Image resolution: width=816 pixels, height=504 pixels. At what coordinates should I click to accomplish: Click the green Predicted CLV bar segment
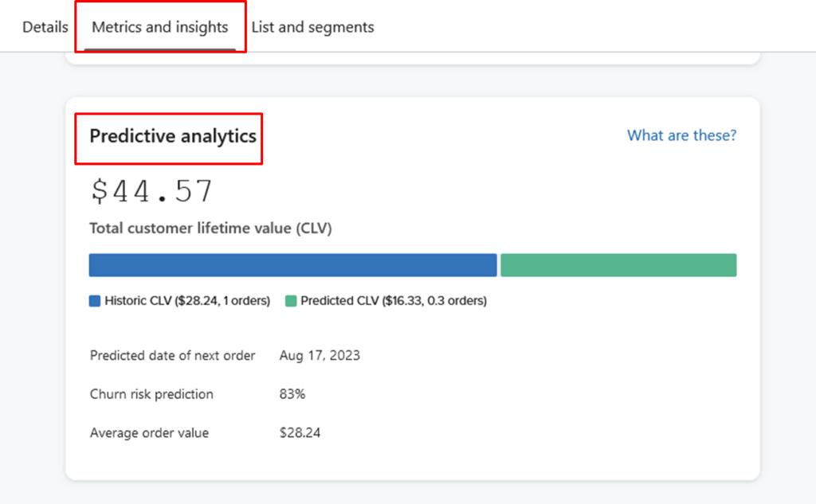point(618,265)
